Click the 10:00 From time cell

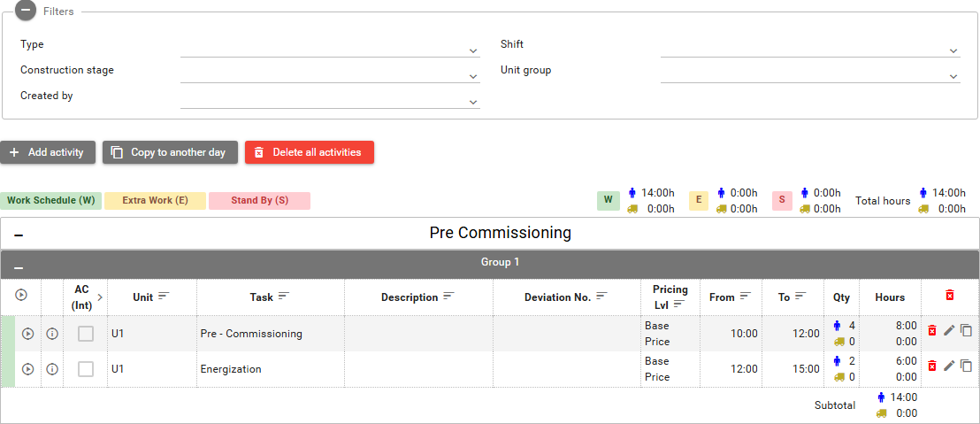click(x=730, y=334)
